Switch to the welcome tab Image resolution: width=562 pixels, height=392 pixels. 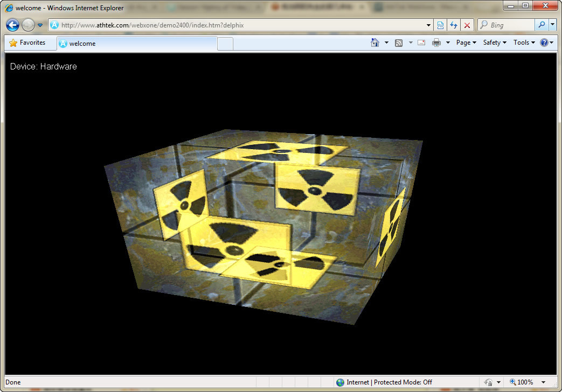pos(137,44)
